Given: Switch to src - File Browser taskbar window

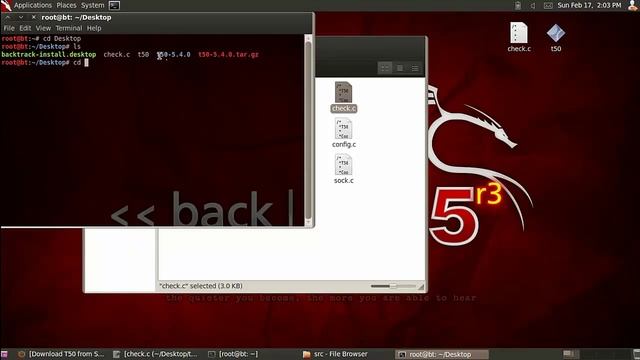Looking at the screenshot, I should point(336,354).
